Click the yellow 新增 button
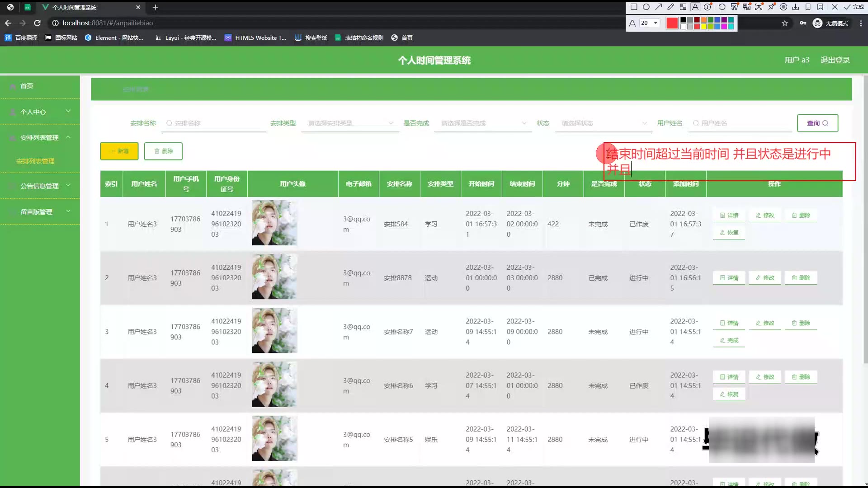Screen dimensions: 868x488 pos(119,151)
